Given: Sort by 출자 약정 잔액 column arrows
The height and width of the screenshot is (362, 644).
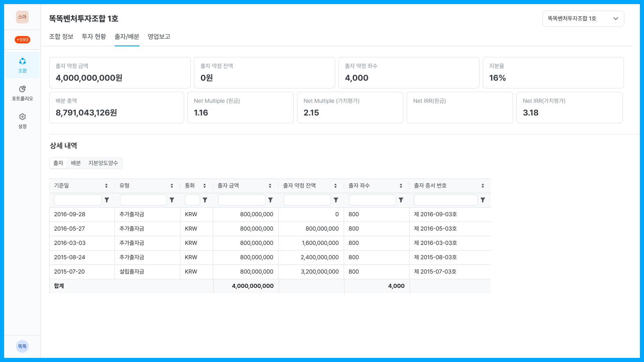Looking at the screenshot, I should tap(336, 186).
